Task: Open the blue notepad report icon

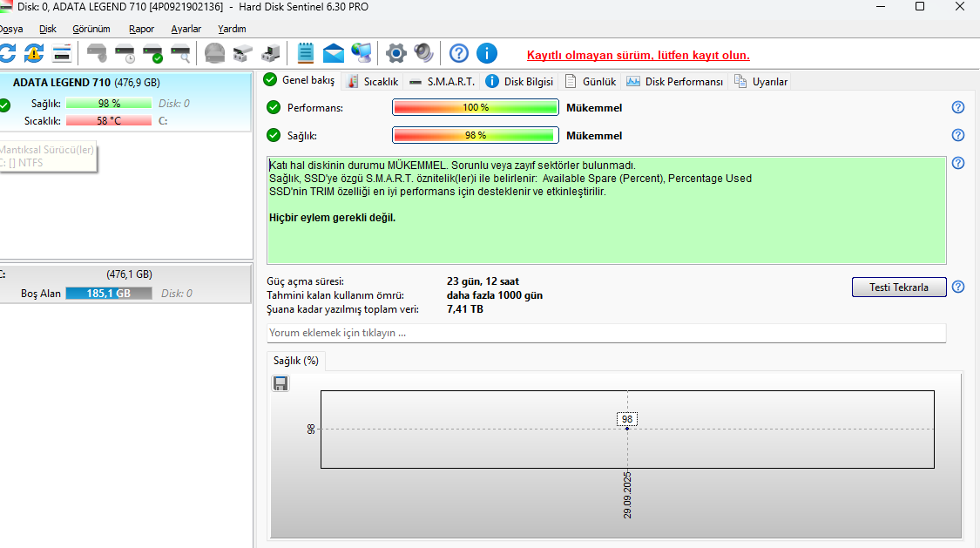Action: (x=306, y=53)
